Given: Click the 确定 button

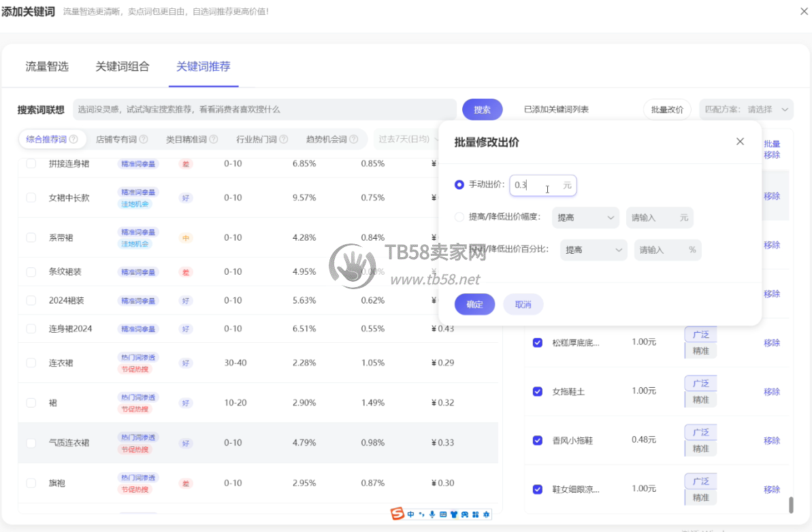Looking at the screenshot, I should point(475,304).
